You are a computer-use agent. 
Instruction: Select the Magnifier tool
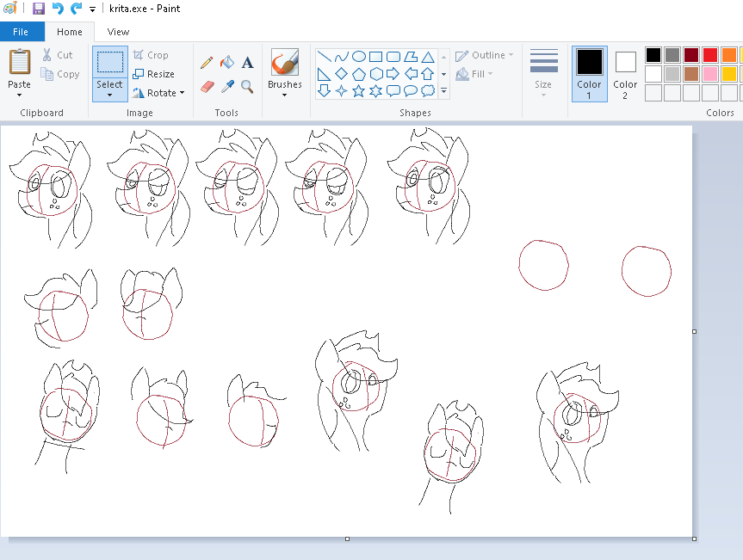click(247, 86)
